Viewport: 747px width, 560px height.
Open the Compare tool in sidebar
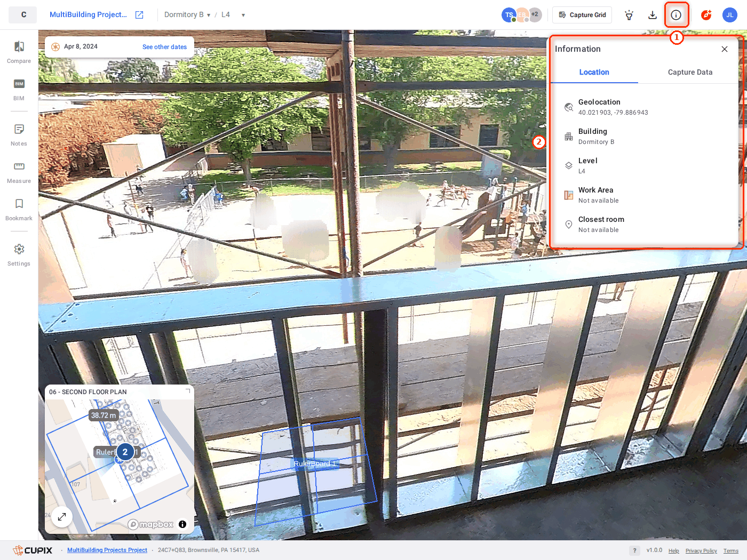(x=19, y=52)
